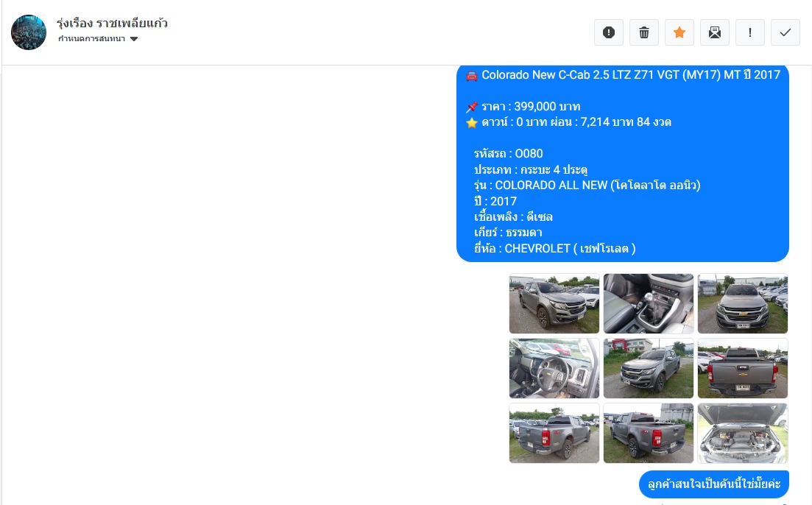The image size is (812, 505).
Task: Click the message ลูกค้าสนใจเป็นคันนี้ใช่มั๊ยค่ะ
Action: [713, 484]
